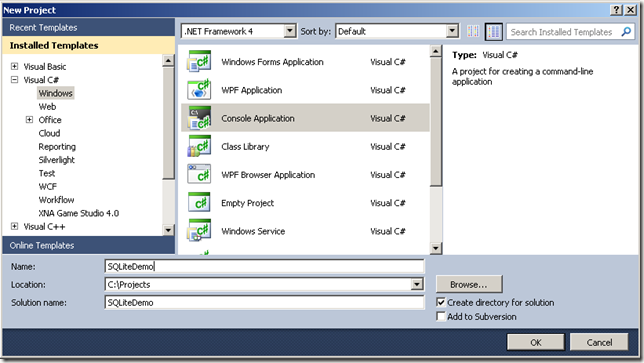Select the Reporting category in tree
Image resolution: width=644 pixels, height=363 pixels.
coord(57,147)
